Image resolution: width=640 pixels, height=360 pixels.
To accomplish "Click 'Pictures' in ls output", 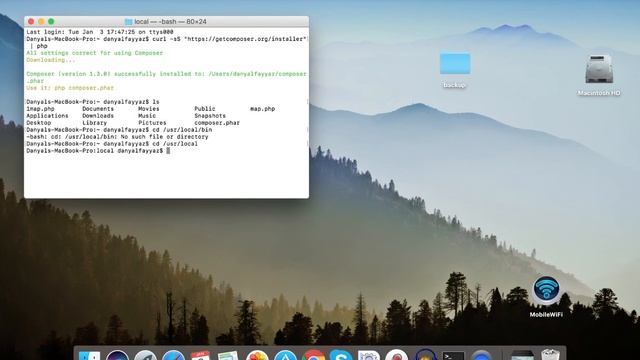I will click(x=152, y=123).
